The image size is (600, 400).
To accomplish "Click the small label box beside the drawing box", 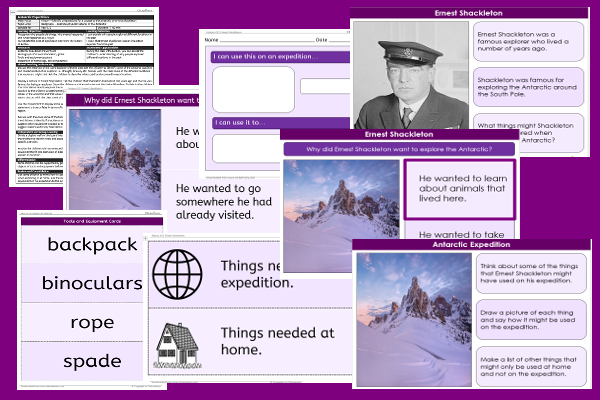I will [x=325, y=87].
